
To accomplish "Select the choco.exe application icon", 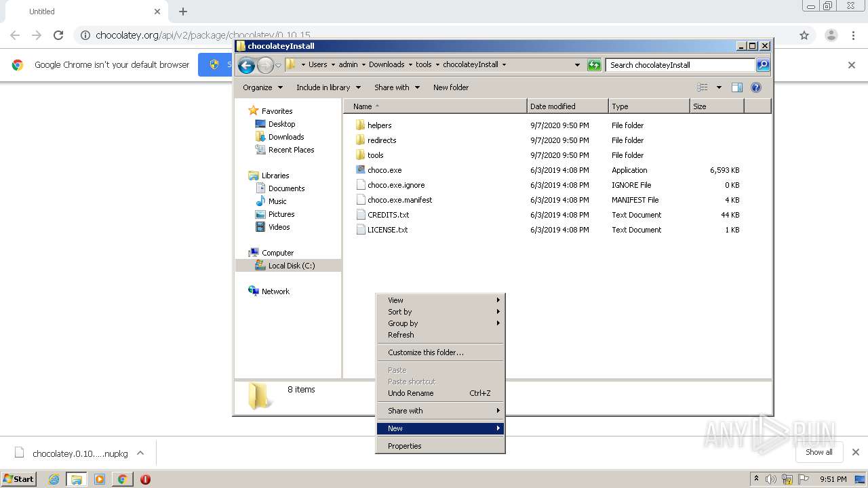I will point(360,170).
